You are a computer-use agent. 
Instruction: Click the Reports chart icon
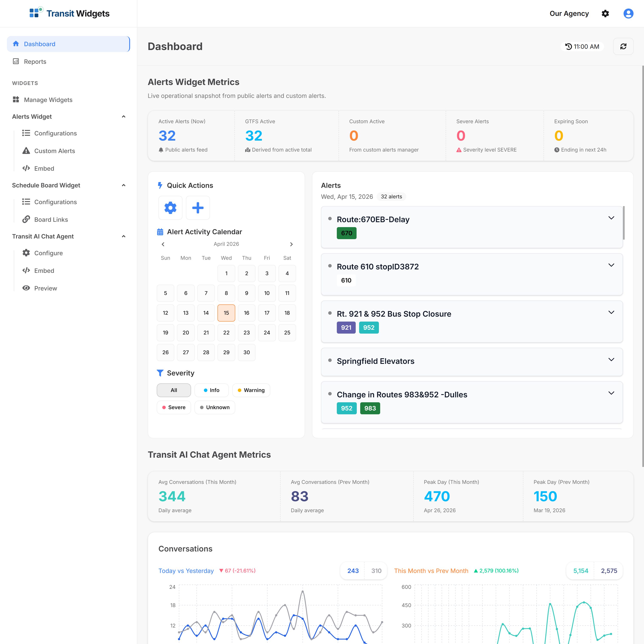click(x=16, y=61)
